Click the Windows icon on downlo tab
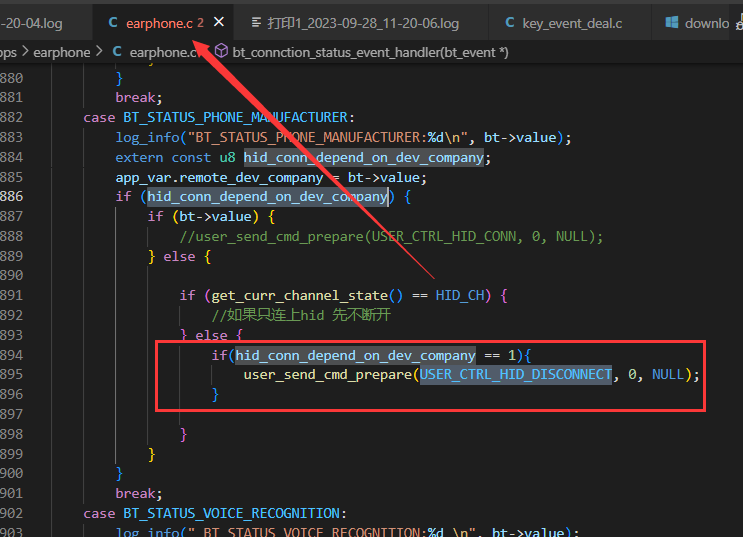 tap(672, 22)
